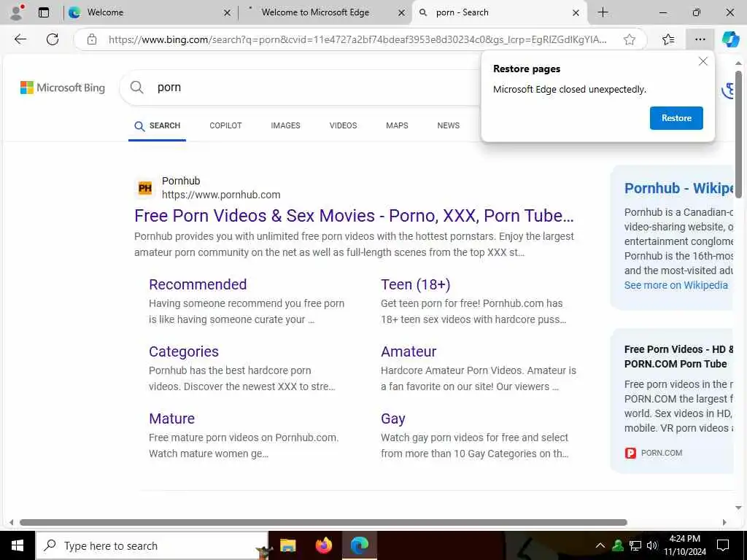Open the notification center icon
The height and width of the screenshot is (560, 747).
[723, 545]
